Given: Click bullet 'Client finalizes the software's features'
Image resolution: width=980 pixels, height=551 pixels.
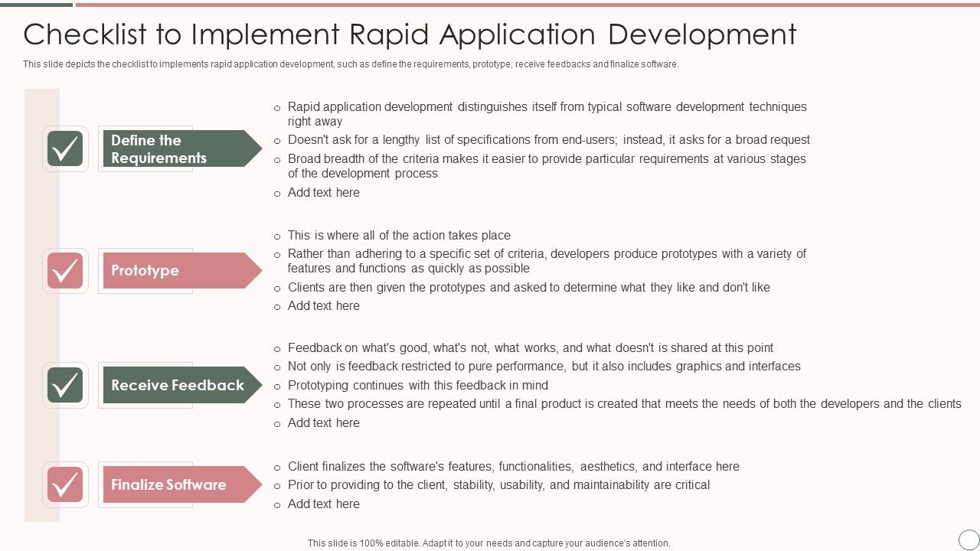Looking at the screenshot, I should click(x=514, y=467).
